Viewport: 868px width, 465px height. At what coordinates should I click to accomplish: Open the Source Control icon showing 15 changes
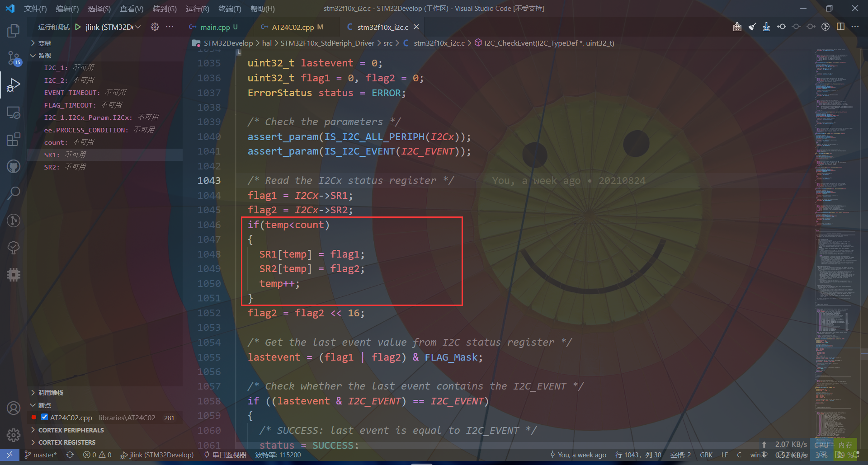(x=14, y=58)
